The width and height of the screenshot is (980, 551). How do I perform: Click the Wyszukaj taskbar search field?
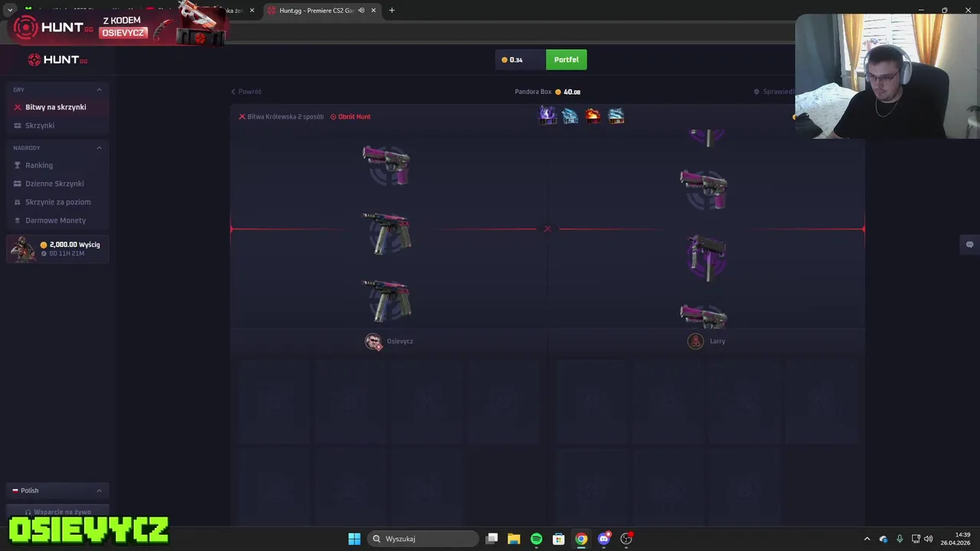pos(423,539)
